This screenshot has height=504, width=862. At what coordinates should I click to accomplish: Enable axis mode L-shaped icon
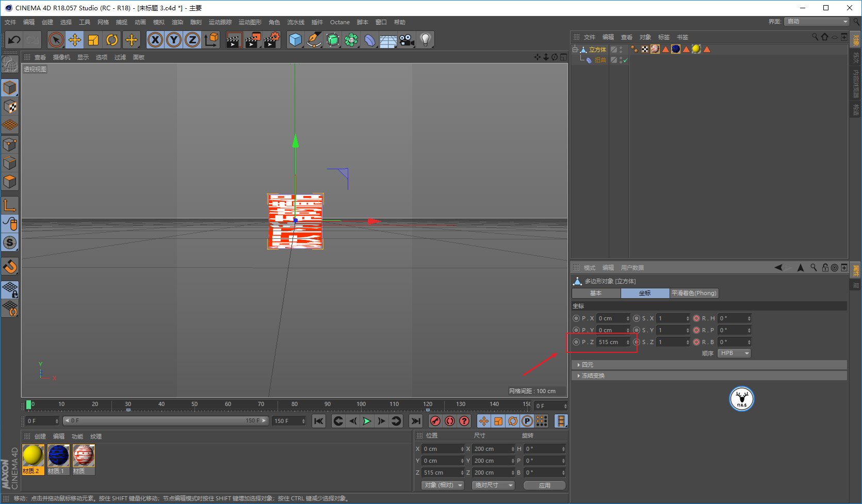(x=10, y=205)
